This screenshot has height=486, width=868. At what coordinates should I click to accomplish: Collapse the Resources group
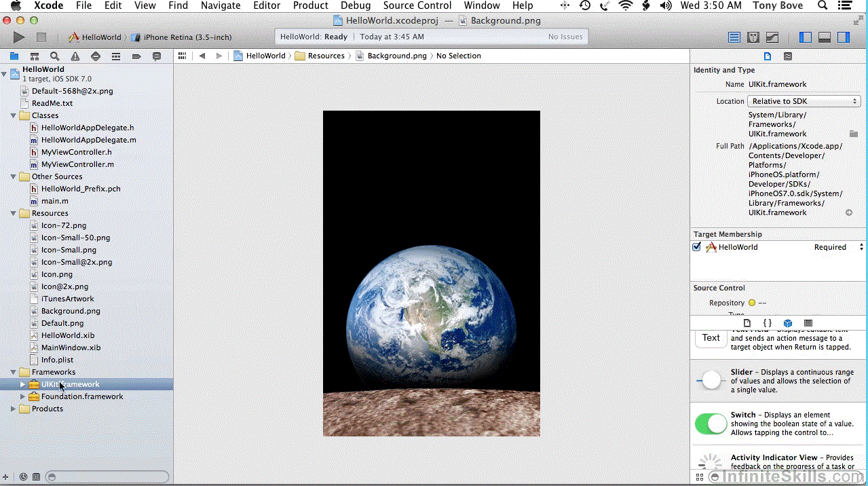tap(13, 213)
